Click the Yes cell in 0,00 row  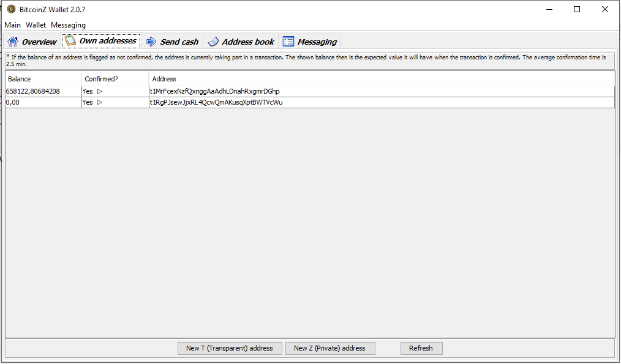tap(115, 103)
